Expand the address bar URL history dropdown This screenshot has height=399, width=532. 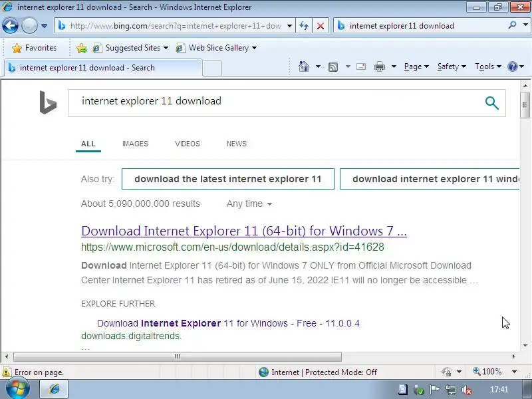click(289, 26)
